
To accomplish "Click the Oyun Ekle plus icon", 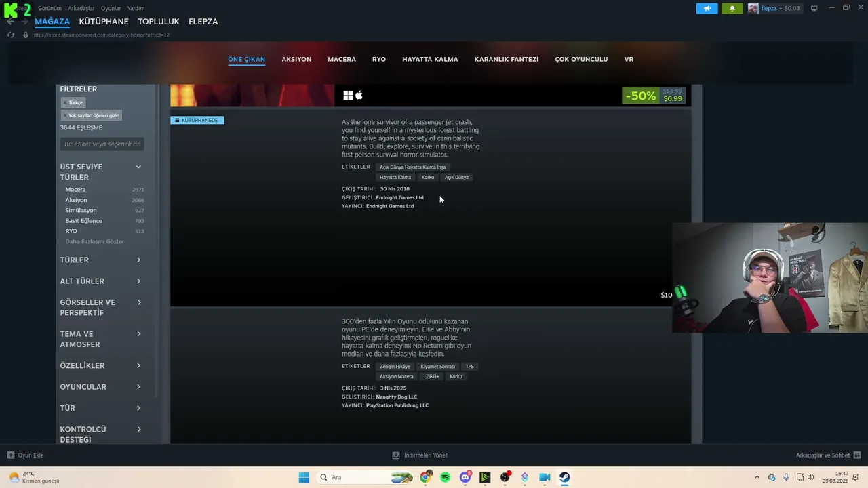I will 11,455.
